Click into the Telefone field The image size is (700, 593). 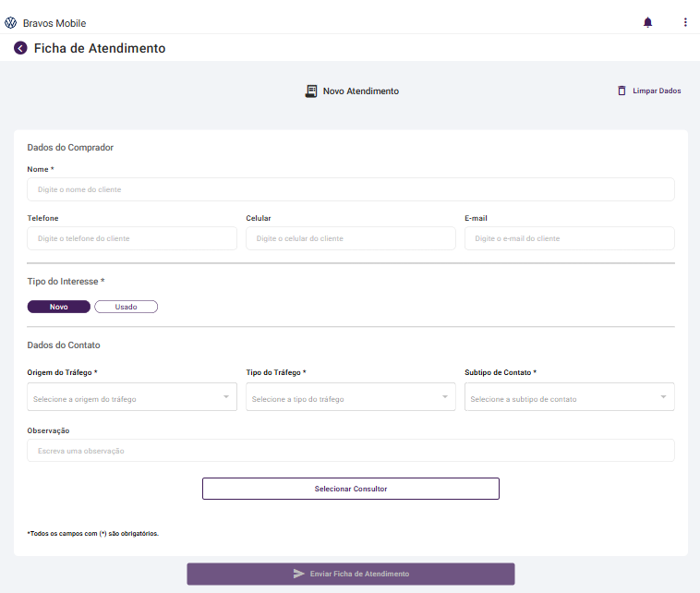(132, 238)
